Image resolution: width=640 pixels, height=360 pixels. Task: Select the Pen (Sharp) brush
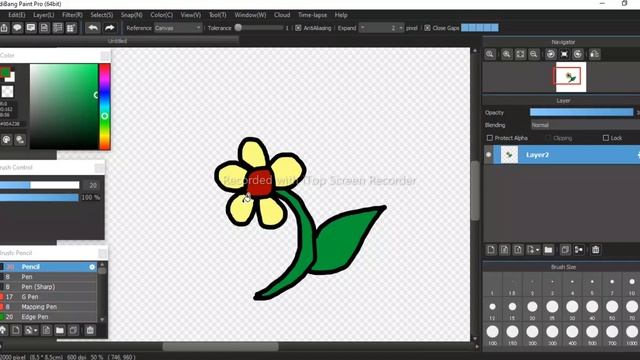49,287
